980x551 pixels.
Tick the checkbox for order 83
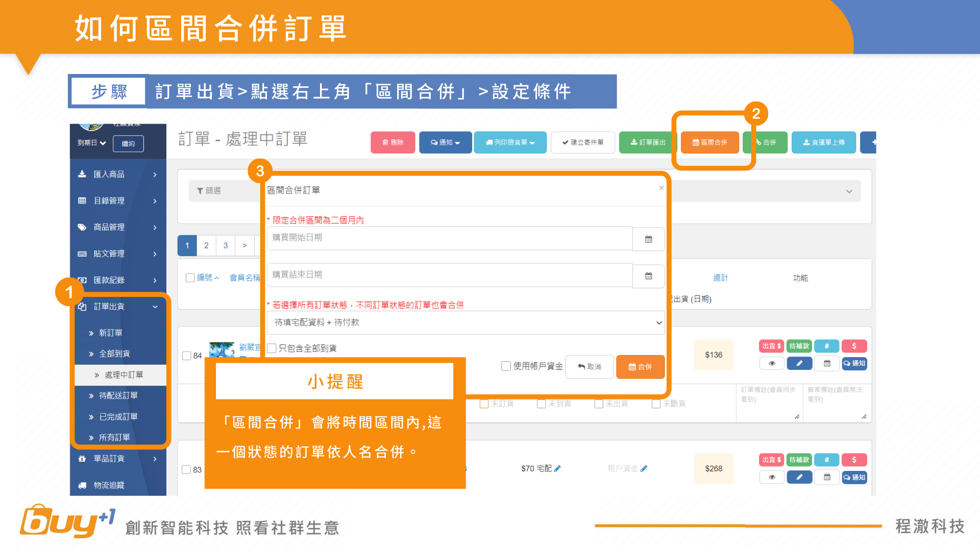(186, 469)
